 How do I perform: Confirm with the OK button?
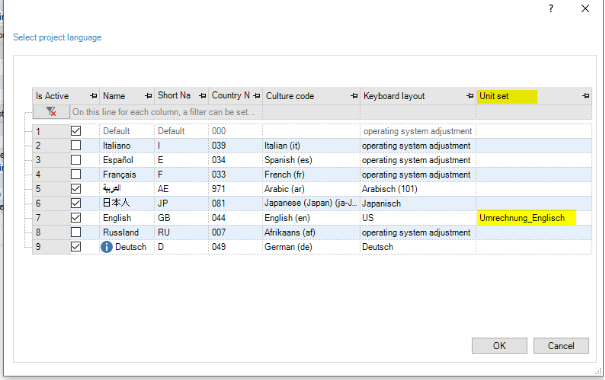(499, 346)
